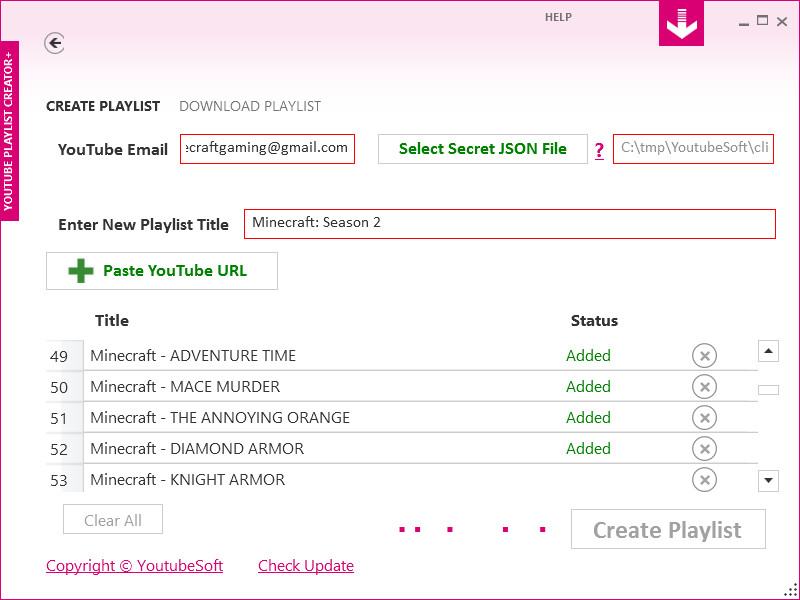Image resolution: width=800 pixels, height=600 pixels.
Task: Remove Minecraft - KNIGHT ARMOR entry
Action: coord(704,480)
